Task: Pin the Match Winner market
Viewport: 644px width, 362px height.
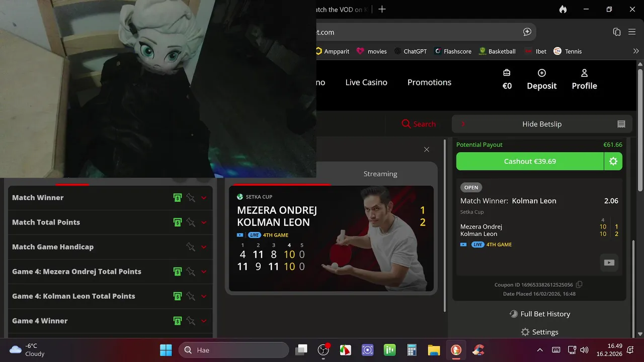Action: (191, 198)
